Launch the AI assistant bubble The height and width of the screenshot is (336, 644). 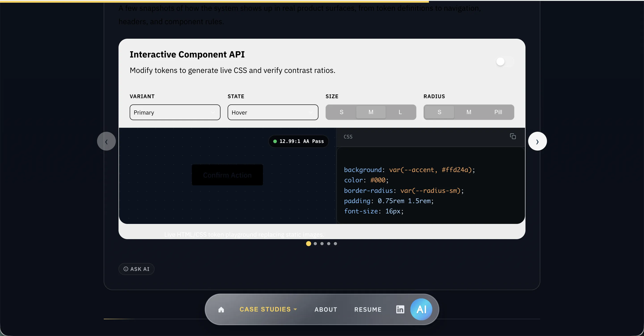tap(421, 309)
